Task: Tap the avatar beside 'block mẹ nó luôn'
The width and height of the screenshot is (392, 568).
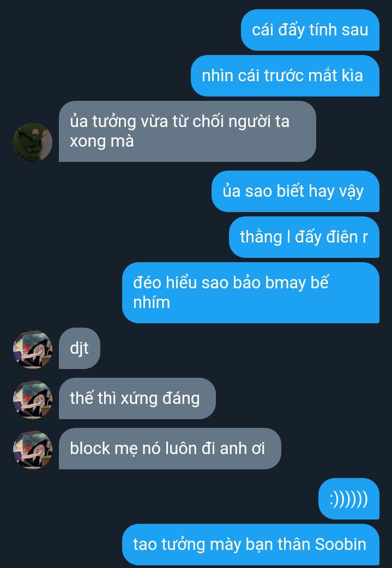Action: tap(33, 450)
